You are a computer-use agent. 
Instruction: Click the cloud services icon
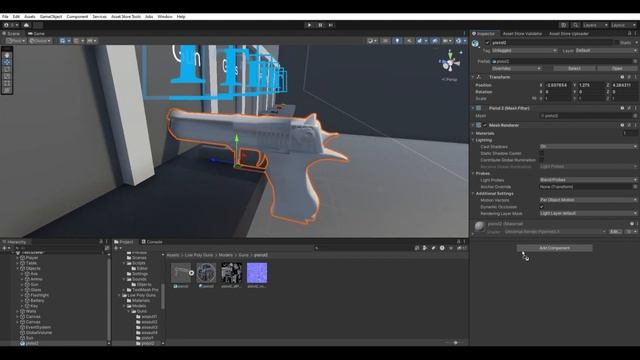pyautogui.click(x=27, y=25)
